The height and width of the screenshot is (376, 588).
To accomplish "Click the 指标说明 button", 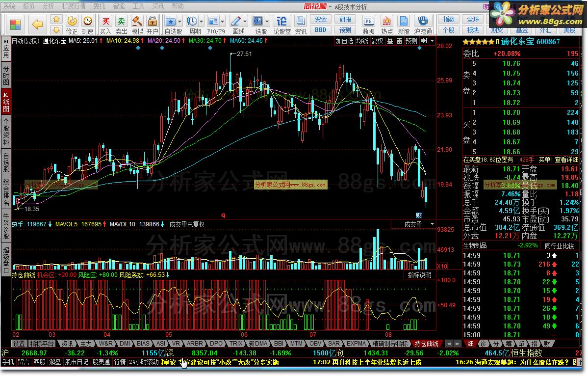I will pyautogui.click(x=419, y=275).
